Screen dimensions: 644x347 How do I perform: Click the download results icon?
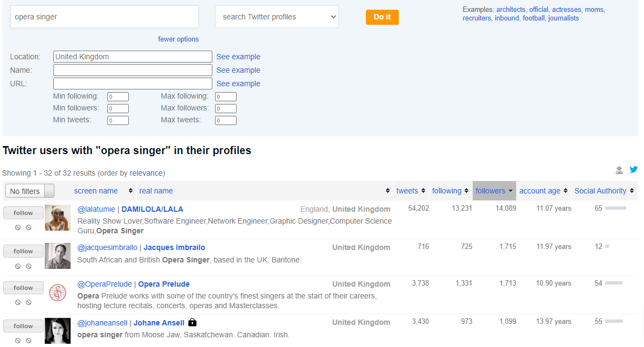[x=619, y=170]
